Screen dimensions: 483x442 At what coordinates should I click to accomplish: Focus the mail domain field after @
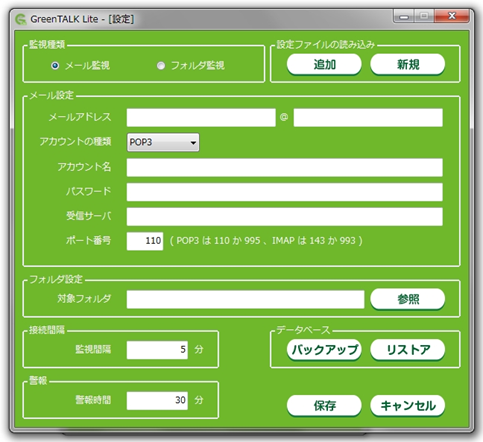point(368,117)
